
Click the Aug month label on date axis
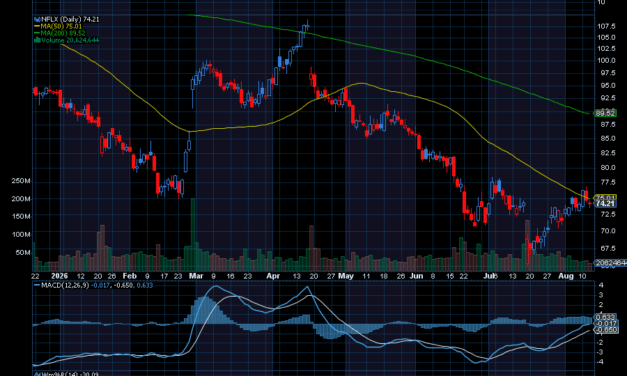click(566, 276)
